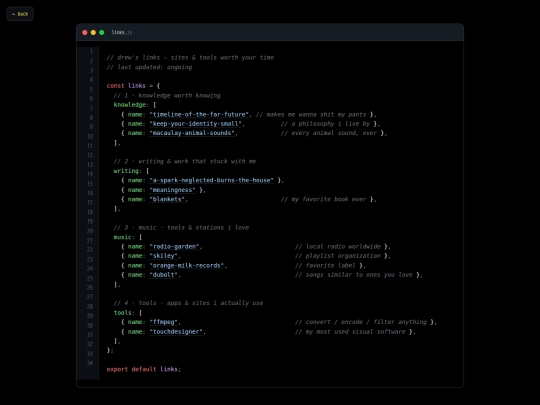Click comment "knowledge worth knowing"
This screenshot has width=540, height=405.
(167, 95)
